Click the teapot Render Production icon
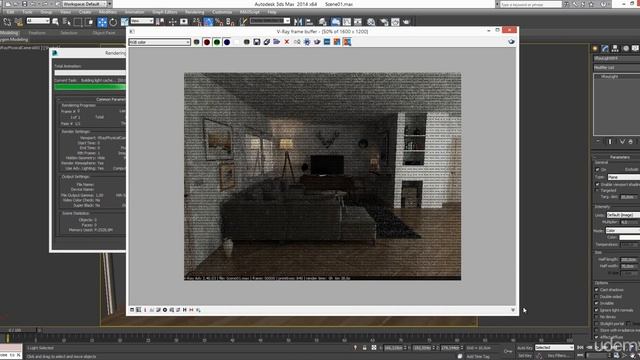The height and width of the screenshot is (360, 640). pos(407,22)
